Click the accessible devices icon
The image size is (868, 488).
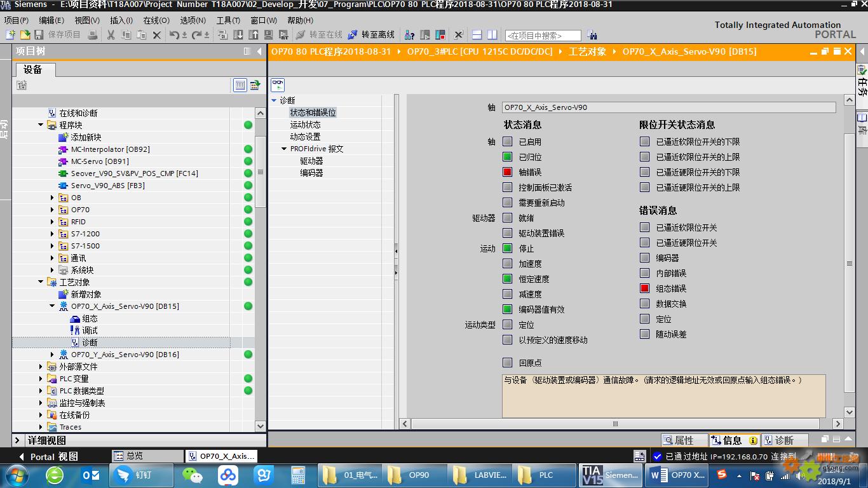click(x=410, y=35)
